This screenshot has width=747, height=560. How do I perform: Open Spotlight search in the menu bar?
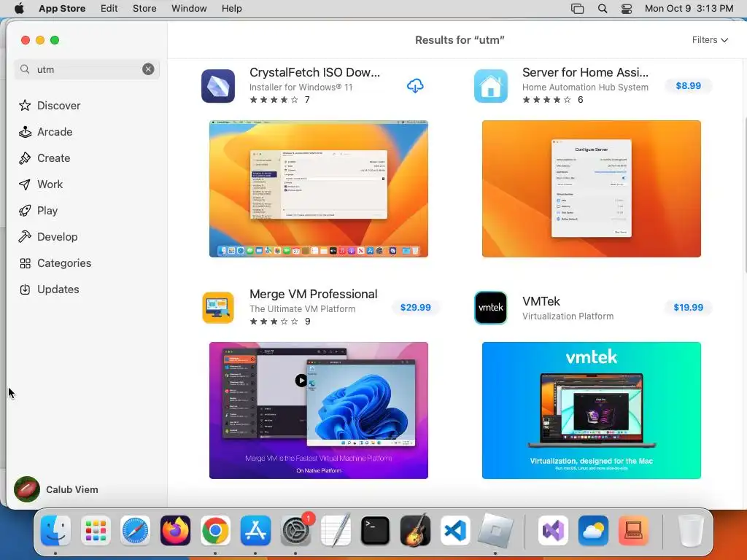click(602, 9)
